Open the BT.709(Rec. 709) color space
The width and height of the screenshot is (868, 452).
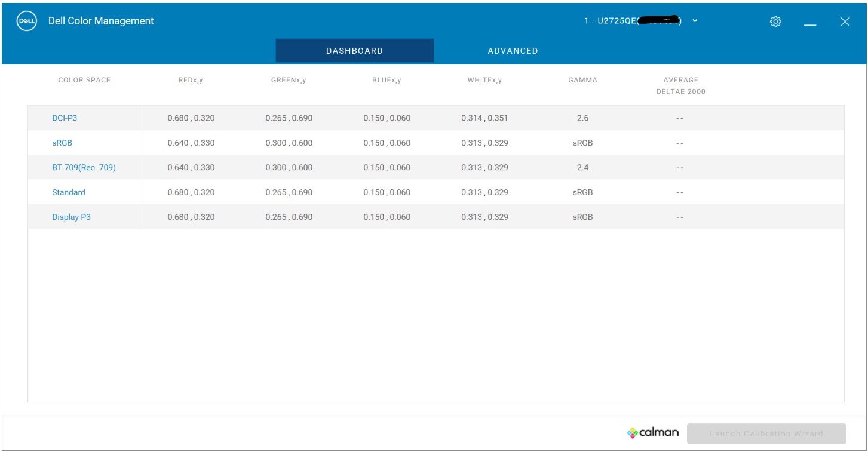[x=84, y=168]
